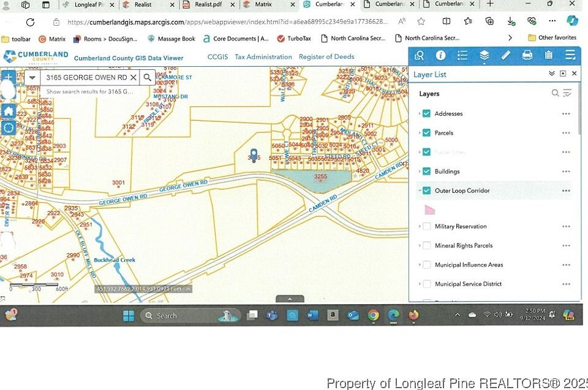Screen dimensions: 588x390
Task: Open the Register of Deeds link
Action: click(x=326, y=57)
